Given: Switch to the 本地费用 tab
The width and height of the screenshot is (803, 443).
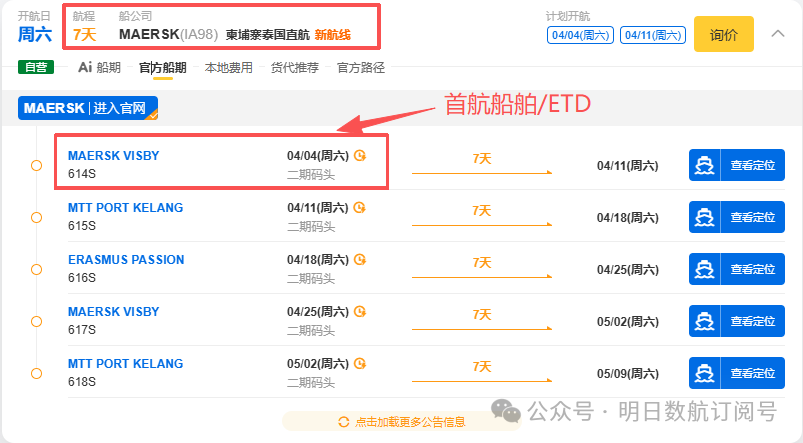Looking at the screenshot, I should tap(229, 68).
